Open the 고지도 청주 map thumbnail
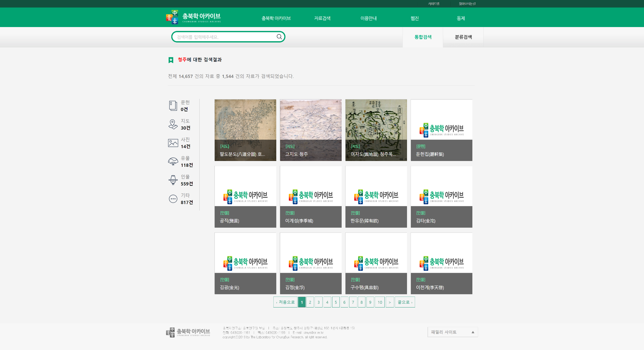644x350 pixels. click(x=310, y=130)
